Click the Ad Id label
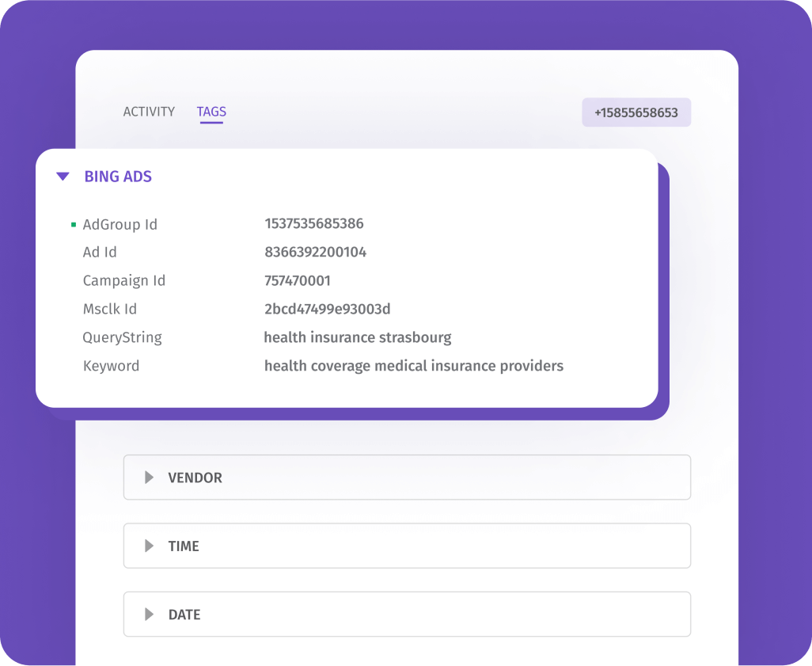 click(100, 252)
